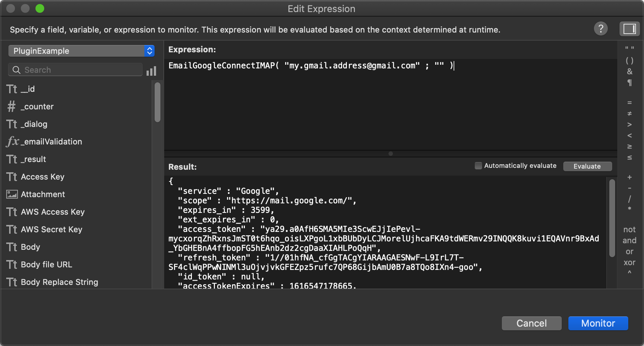This screenshot has width=644, height=346.
Task: Enable Automatically evaluate checkbox
Action: point(478,166)
